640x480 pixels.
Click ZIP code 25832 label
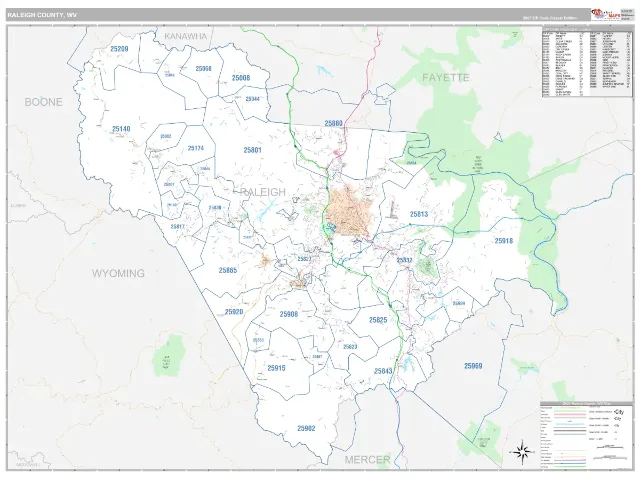pyautogui.click(x=404, y=260)
